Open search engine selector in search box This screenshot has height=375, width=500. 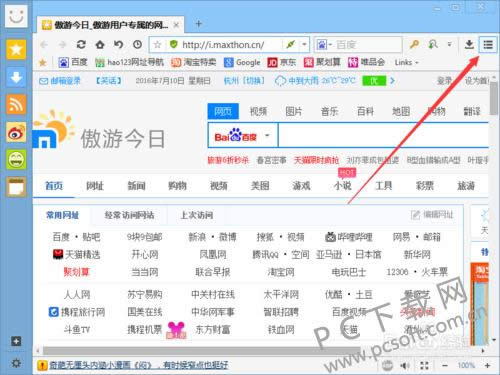(324, 44)
